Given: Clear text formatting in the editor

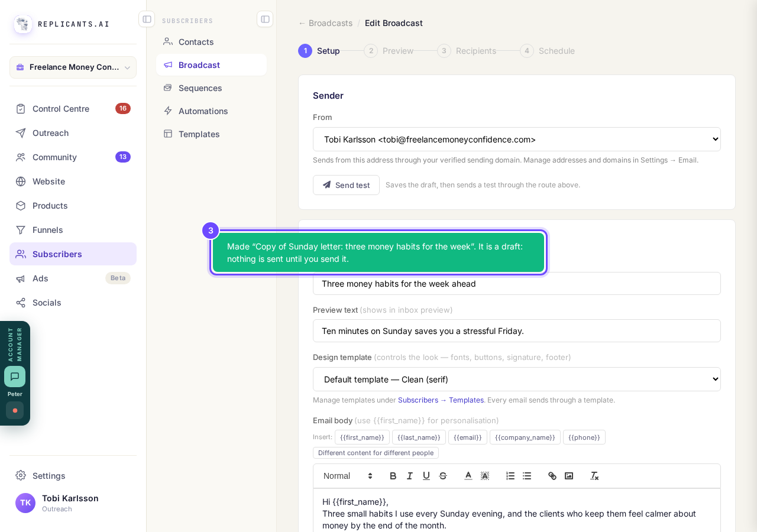Looking at the screenshot, I should pyautogui.click(x=594, y=476).
